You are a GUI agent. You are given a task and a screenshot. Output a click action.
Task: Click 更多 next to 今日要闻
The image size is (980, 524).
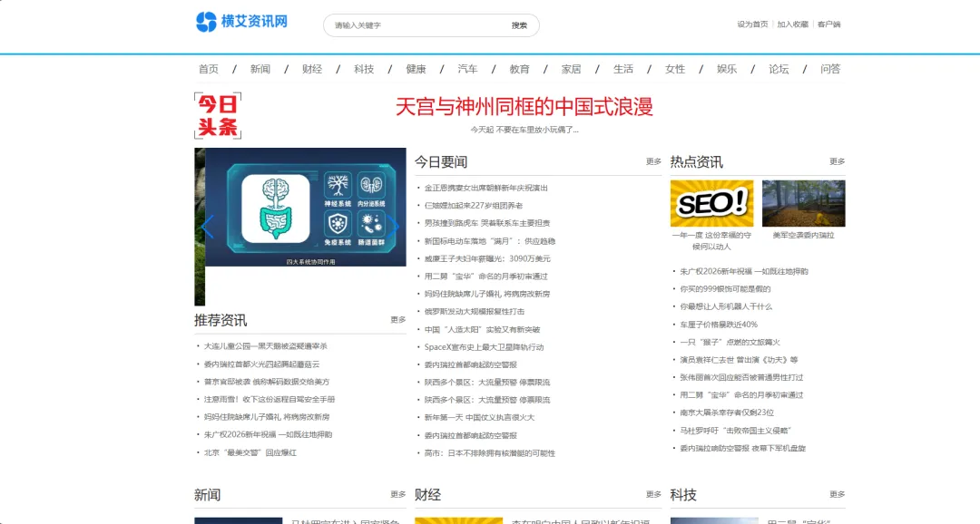[653, 161]
